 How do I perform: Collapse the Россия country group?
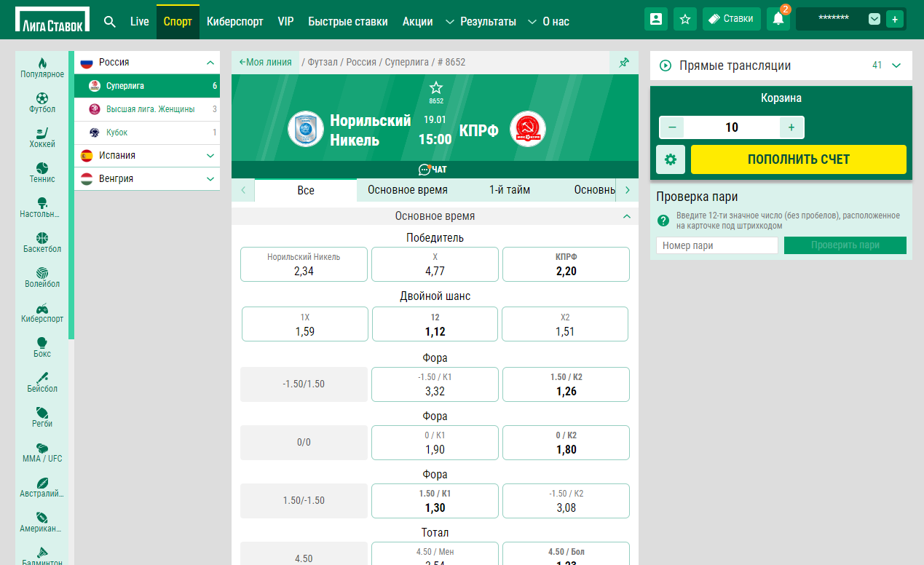click(210, 63)
